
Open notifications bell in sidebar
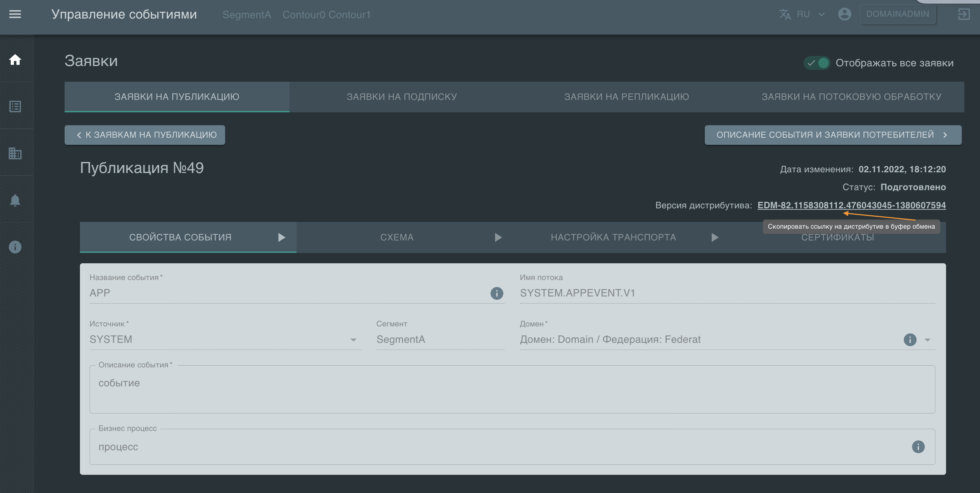pos(15,200)
